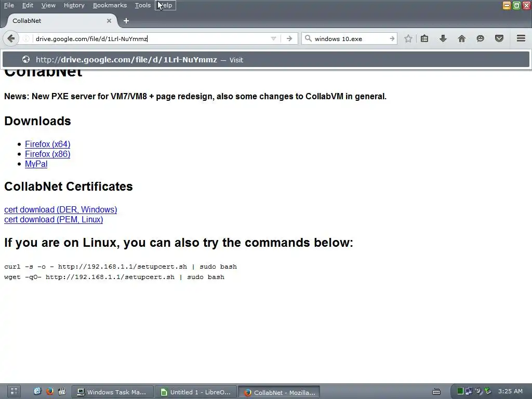Show bookmarks list icon

[424, 38]
